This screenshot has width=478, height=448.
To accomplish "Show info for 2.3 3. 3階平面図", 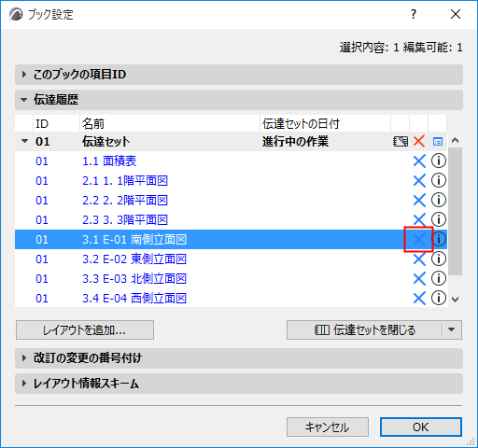I will tap(439, 219).
